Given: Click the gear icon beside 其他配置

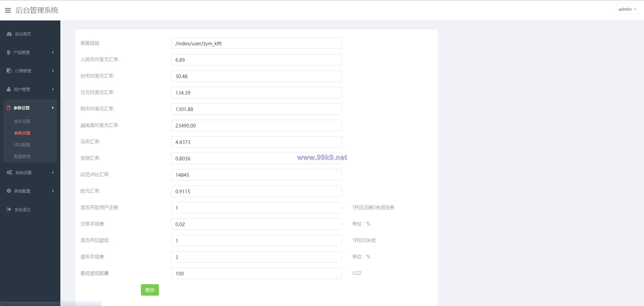Looking at the screenshot, I should point(9,191).
